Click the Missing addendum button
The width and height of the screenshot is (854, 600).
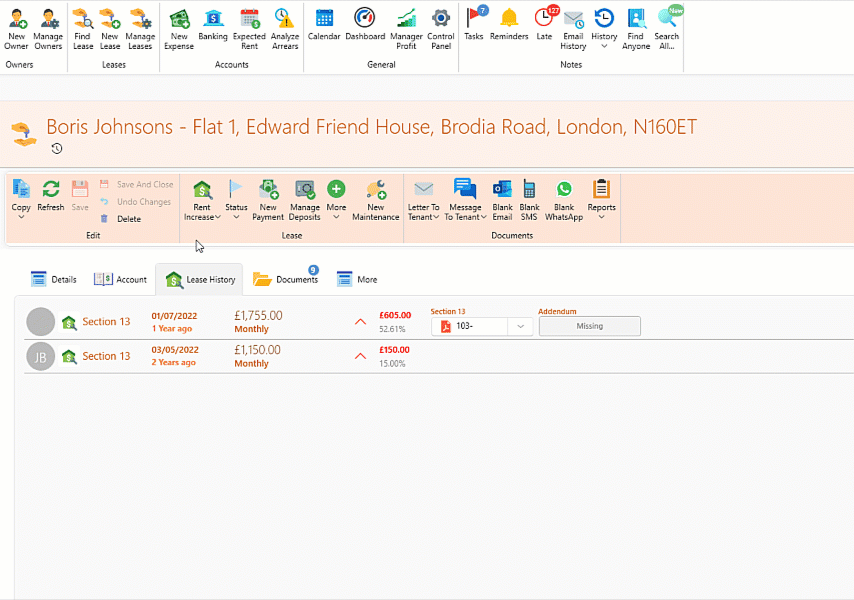pos(589,326)
